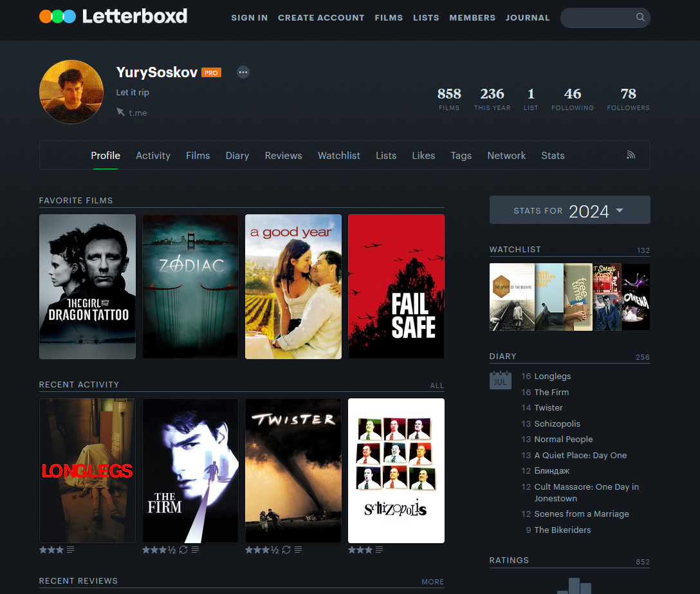Click MORE next to Recent Reviews

(432, 582)
